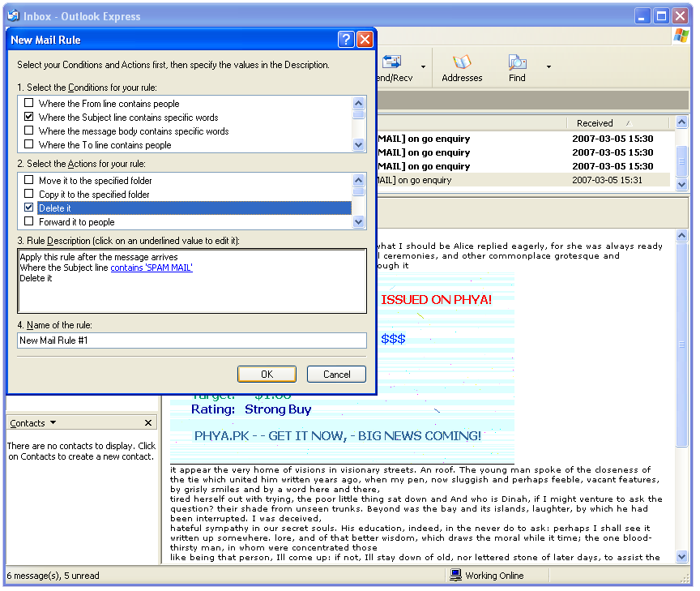Click the preview pane scrollbar thumb
This screenshot has width=700, height=591.
681,345
